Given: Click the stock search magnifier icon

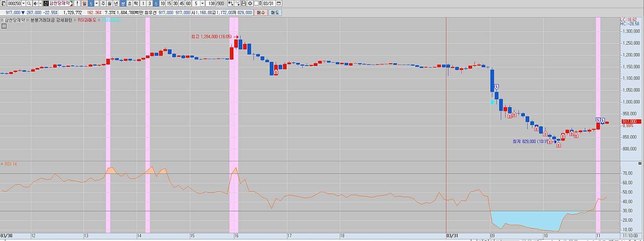Looking at the screenshot, I should 29,3.
